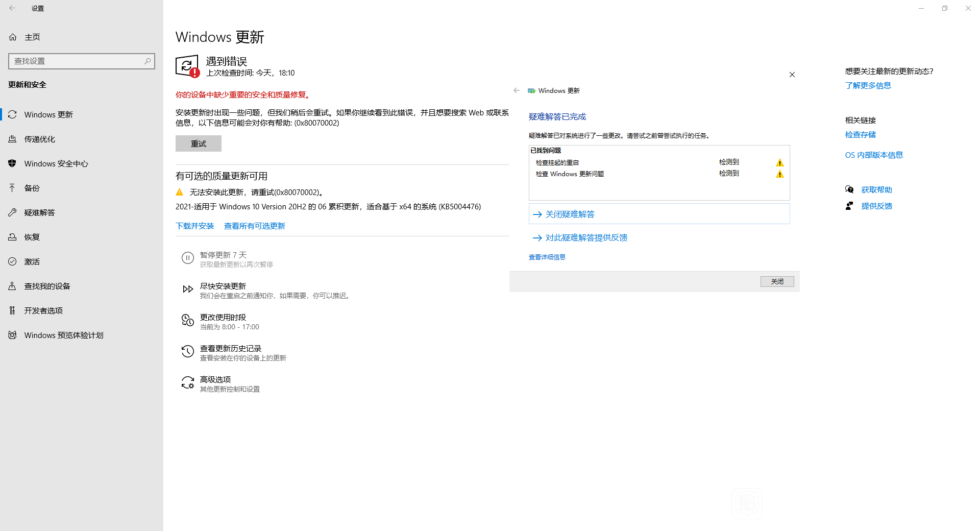Click the 查找设置 search box
Image resolution: width=980 pixels, height=531 pixels.
(82, 61)
